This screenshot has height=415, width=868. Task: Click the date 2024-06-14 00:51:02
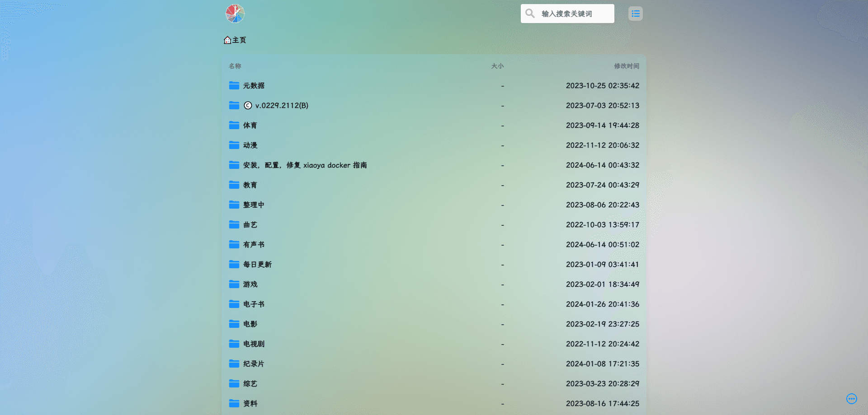tap(603, 244)
